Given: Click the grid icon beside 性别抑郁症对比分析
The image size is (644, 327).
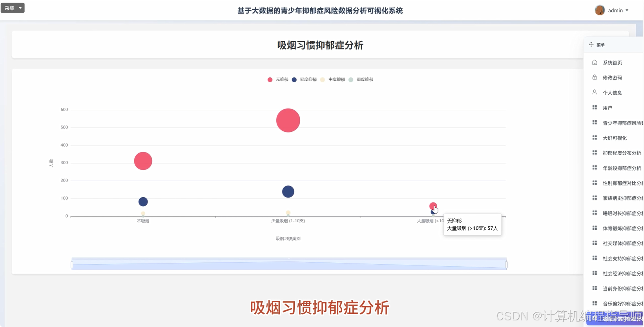Looking at the screenshot, I should (595, 183).
